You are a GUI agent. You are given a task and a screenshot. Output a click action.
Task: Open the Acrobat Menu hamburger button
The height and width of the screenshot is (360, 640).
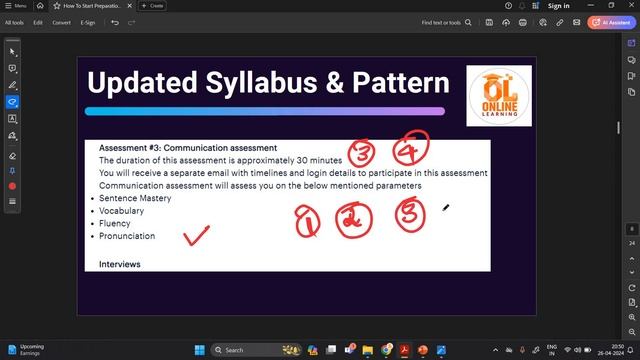tap(15, 6)
